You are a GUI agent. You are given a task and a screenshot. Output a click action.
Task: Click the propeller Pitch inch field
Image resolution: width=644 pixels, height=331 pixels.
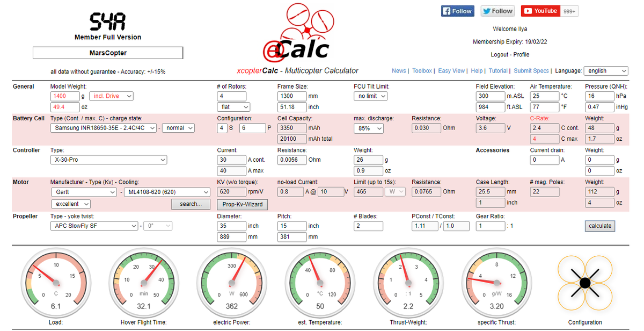coord(292,226)
